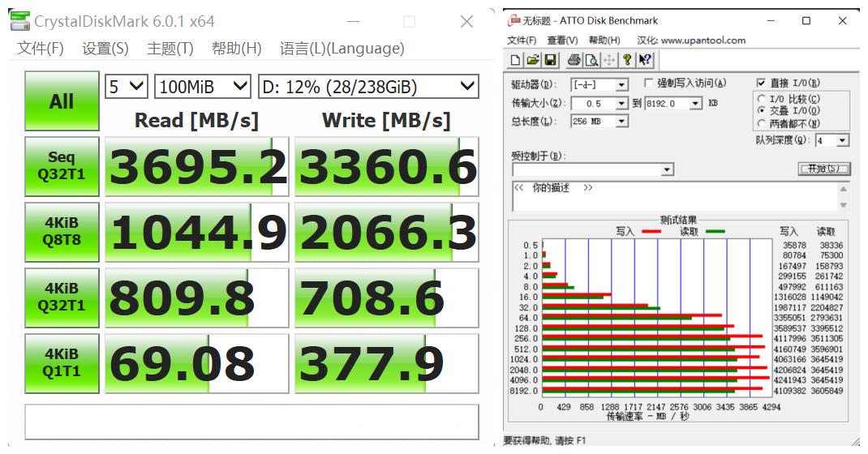This screenshot has width=868, height=454.
Task: Select the 两者都不(N) radio button
Action: pos(762,122)
